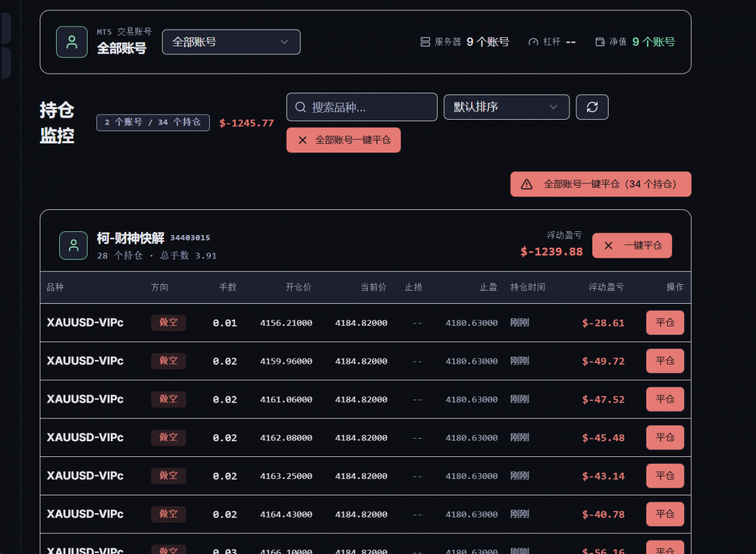Expand the 默认排序 sorting dropdown
This screenshot has height=554, width=756.
507,107
